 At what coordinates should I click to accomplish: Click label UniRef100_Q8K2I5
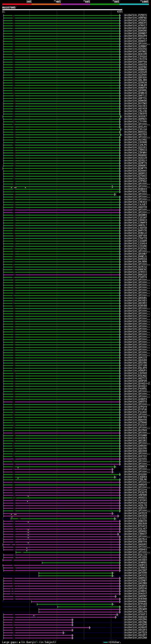[x=135, y=357]
